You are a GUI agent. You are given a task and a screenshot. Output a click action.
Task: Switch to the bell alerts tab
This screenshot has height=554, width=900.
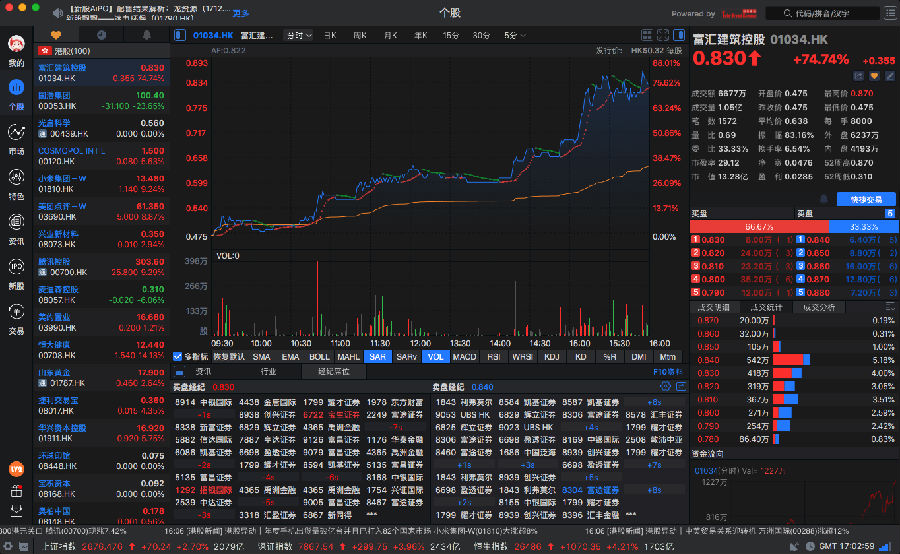pos(146,35)
